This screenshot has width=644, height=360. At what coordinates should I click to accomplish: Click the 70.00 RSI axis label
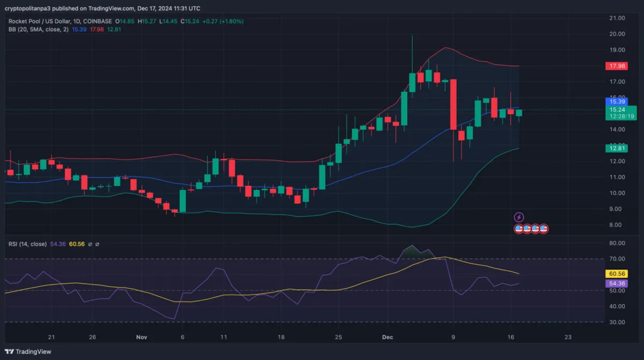[617, 259]
